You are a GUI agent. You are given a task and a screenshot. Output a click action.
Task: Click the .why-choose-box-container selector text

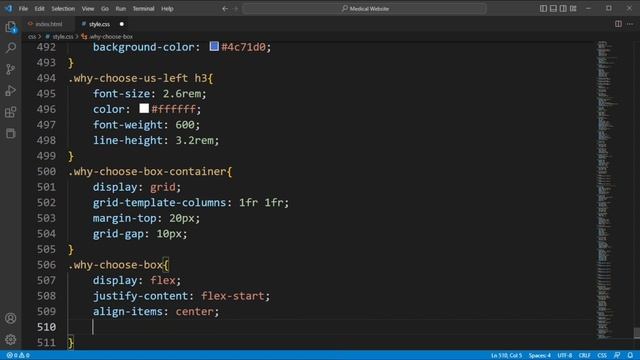pos(147,171)
